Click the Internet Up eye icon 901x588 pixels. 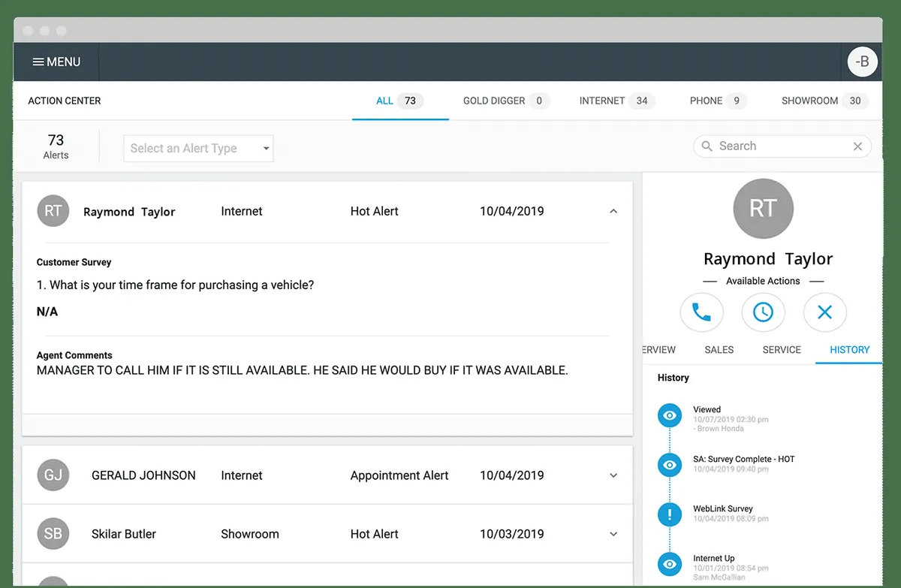pyautogui.click(x=669, y=564)
